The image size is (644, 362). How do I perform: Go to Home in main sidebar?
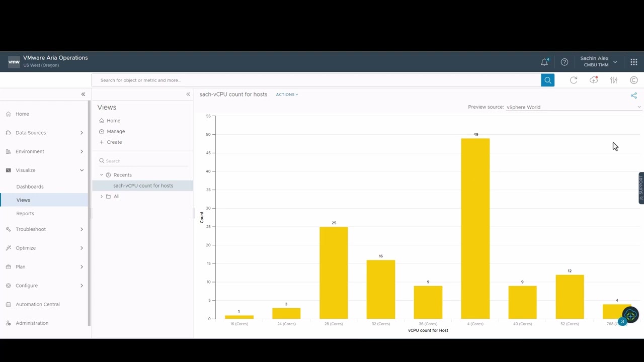(x=22, y=114)
